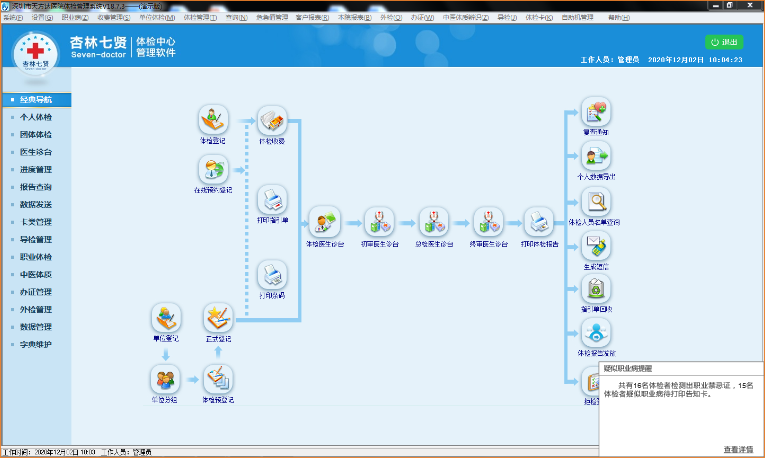Screen dimensions: 765x459
Task: Select 进度管理 in the sidebar
Action: tap(37, 170)
